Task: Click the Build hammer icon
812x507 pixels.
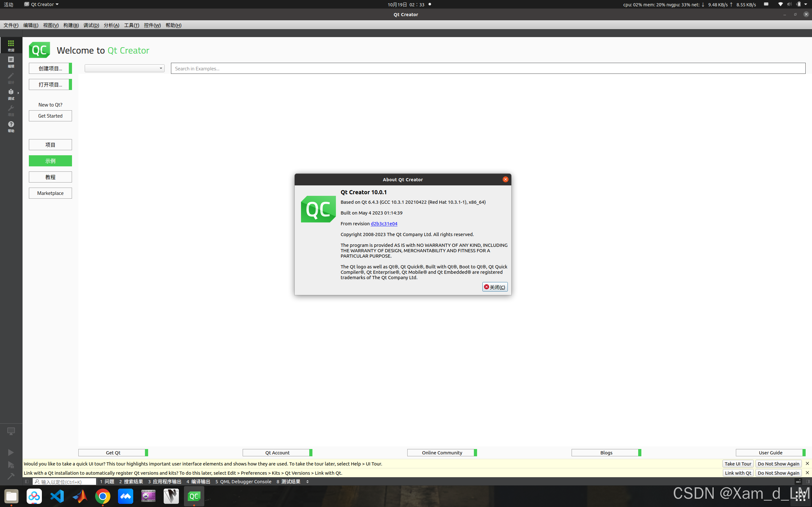Action: click(x=11, y=476)
